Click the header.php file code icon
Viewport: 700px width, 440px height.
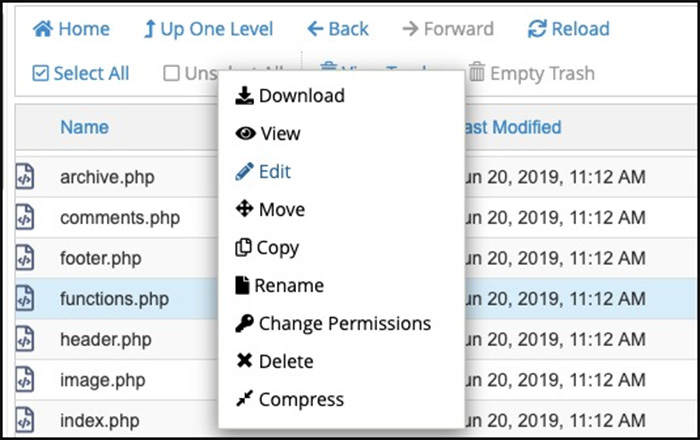pos(25,339)
